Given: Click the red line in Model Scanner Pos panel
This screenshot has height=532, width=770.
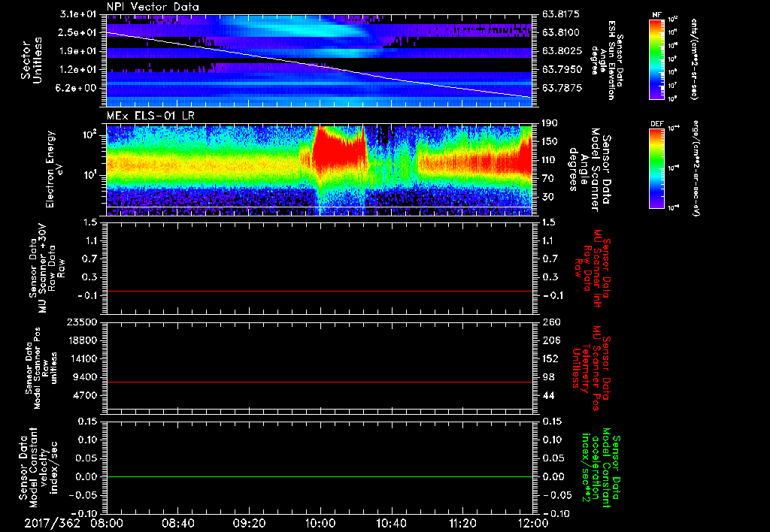Looking at the screenshot, I should coord(319,382).
